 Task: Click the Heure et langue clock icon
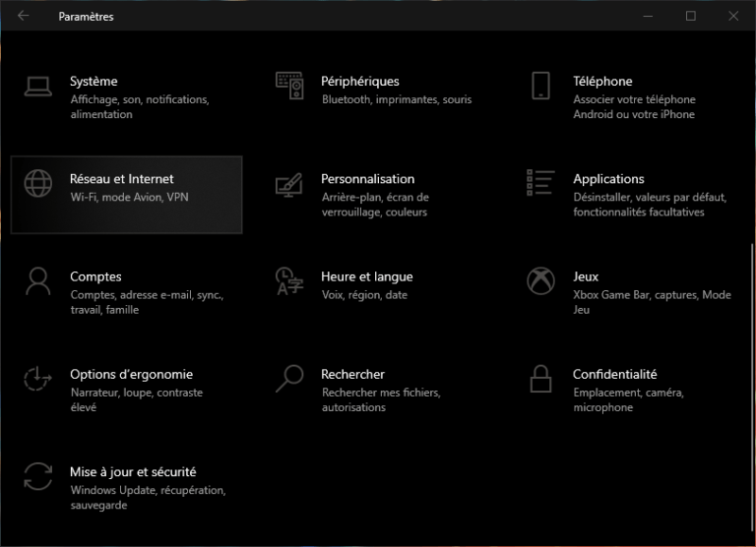pos(289,281)
